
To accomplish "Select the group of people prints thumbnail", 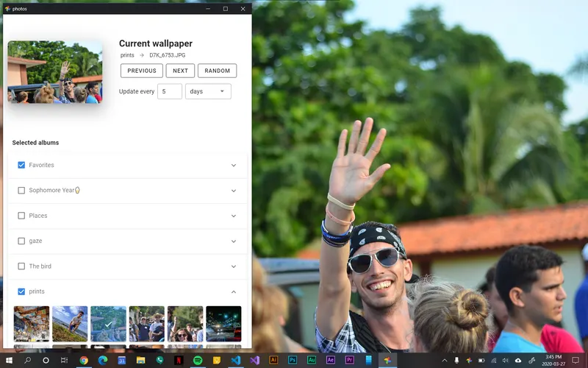I will coord(146,324).
